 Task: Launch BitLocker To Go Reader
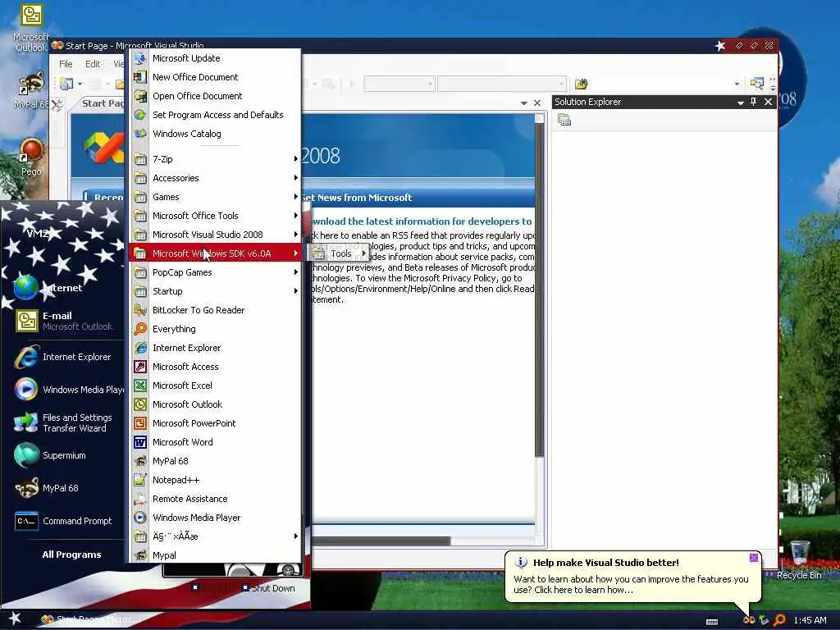coord(215,309)
